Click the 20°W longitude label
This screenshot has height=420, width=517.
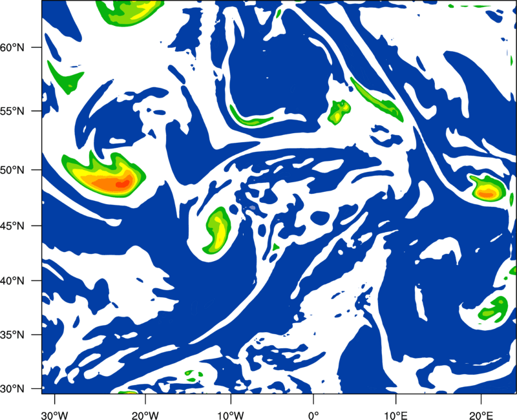click(145, 415)
